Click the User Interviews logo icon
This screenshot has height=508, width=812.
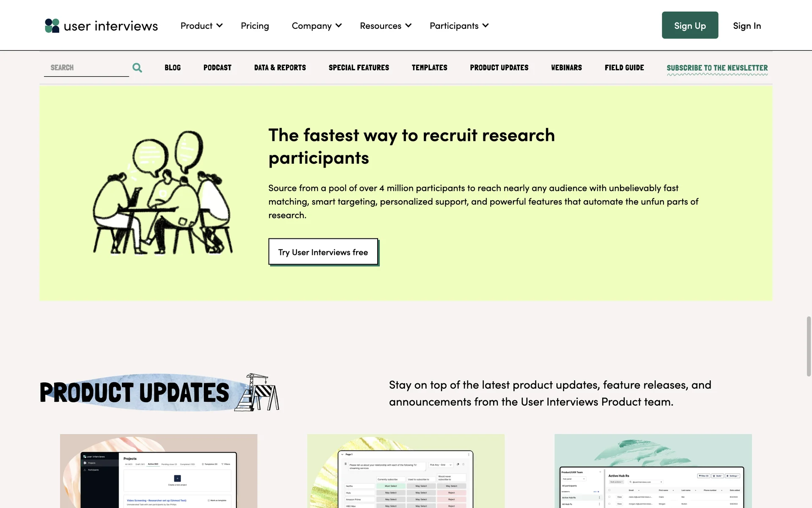[52, 26]
